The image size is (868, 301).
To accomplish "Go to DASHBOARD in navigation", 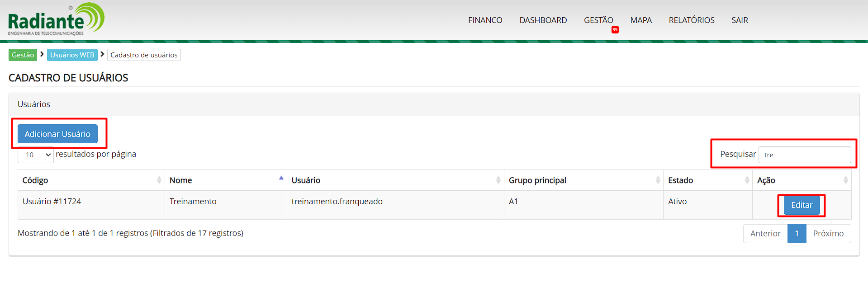I will click(543, 20).
